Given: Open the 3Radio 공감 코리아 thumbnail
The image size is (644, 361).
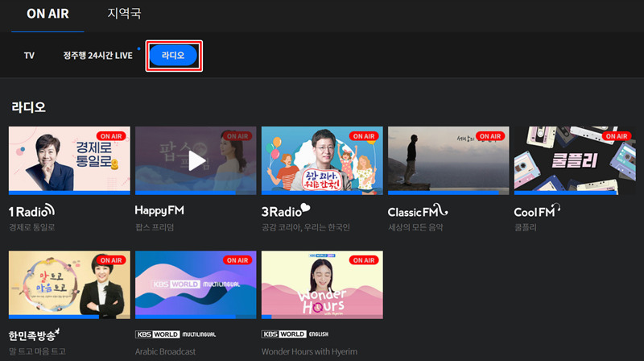Looking at the screenshot, I should coord(322,161).
